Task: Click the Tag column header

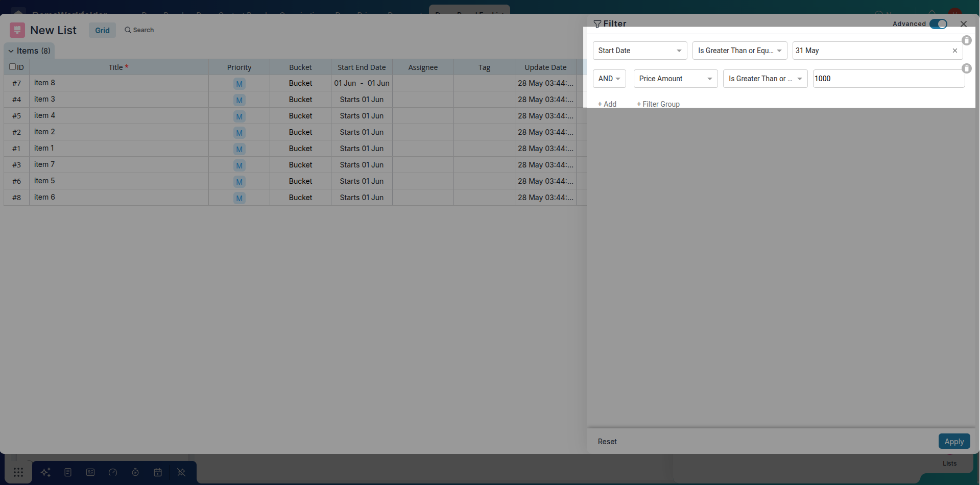Action: click(484, 67)
